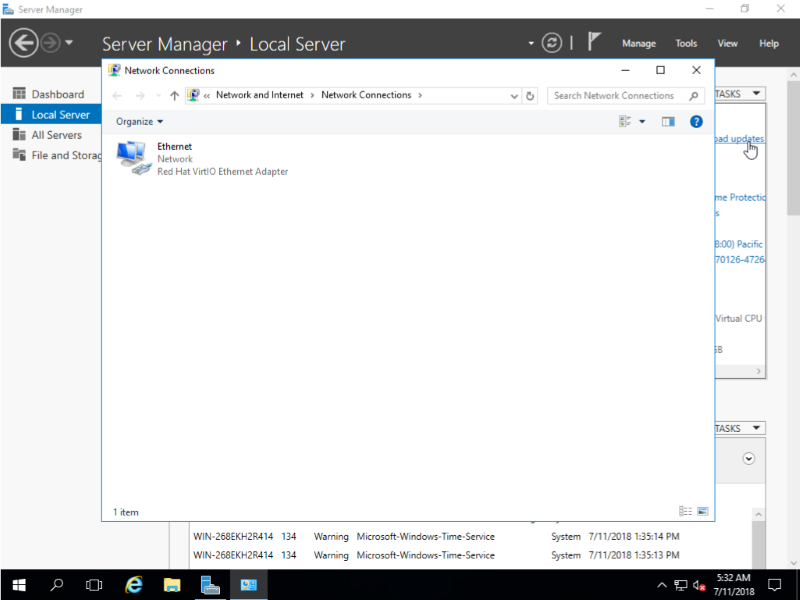The height and width of the screenshot is (600, 800).
Task: Open the More view options dropdown arrow
Action: click(x=642, y=121)
